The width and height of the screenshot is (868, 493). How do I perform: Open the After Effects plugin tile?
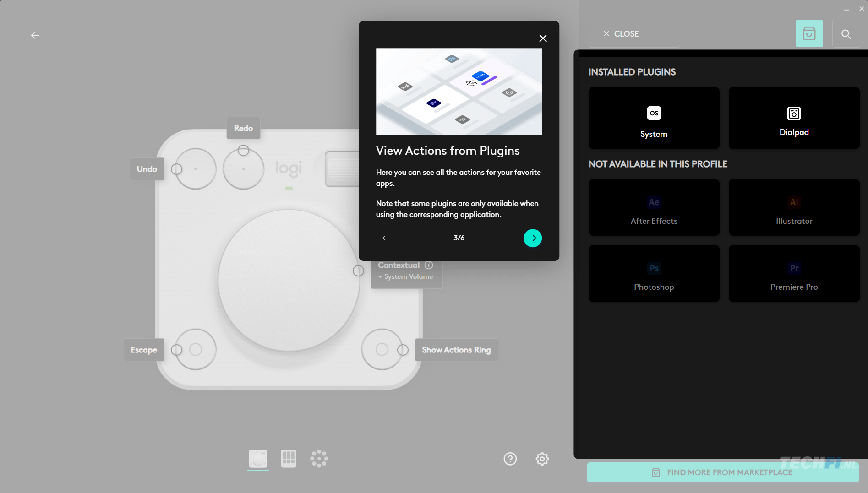click(x=654, y=207)
